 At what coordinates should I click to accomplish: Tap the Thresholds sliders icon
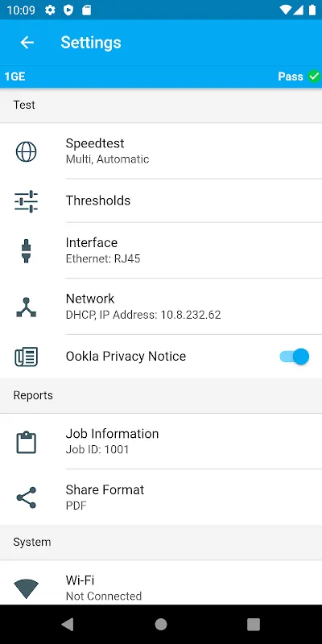(27, 201)
